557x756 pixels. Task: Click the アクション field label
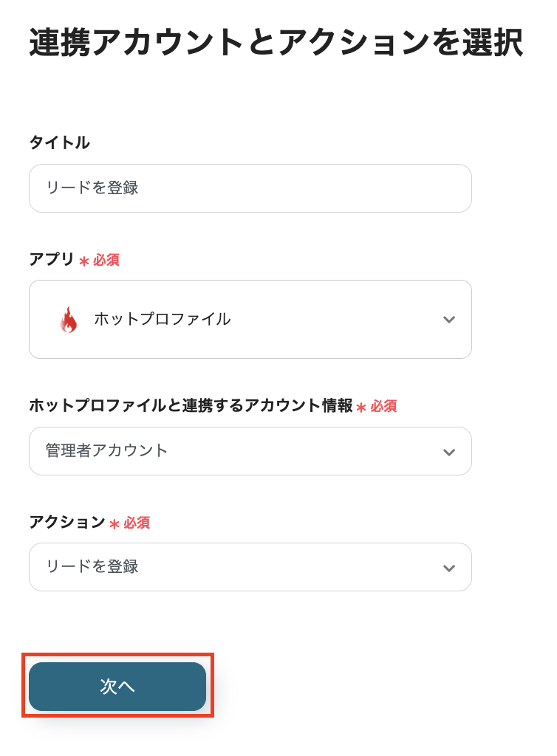[67, 522]
